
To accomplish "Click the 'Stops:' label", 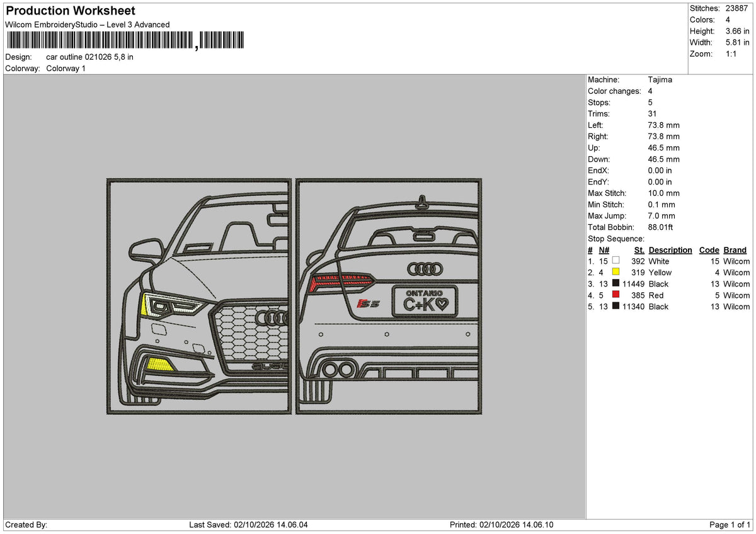I will click(x=598, y=102).
